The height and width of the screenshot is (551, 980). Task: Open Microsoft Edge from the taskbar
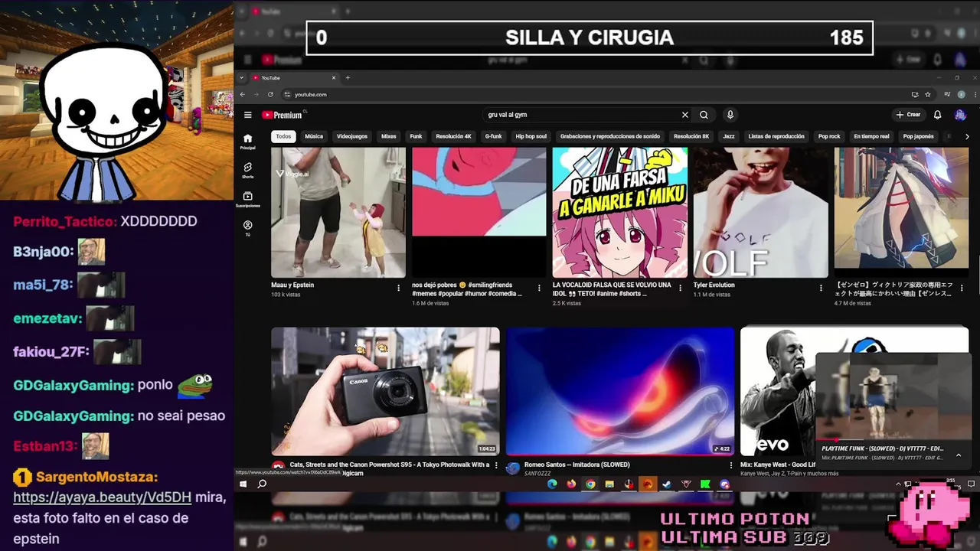pyautogui.click(x=552, y=484)
